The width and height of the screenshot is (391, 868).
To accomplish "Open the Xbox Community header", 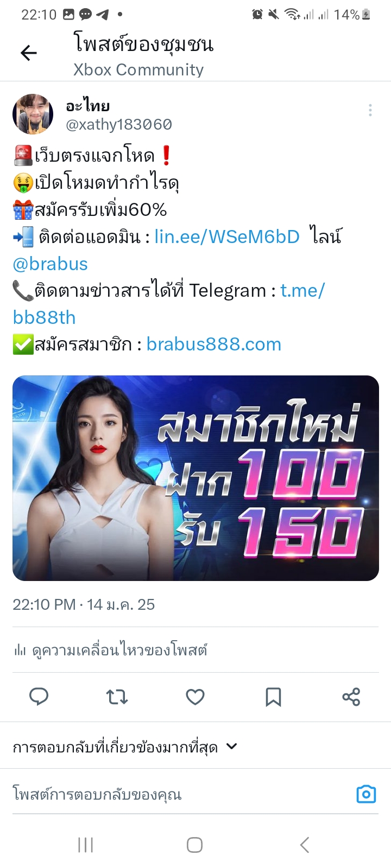I will (x=138, y=69).
